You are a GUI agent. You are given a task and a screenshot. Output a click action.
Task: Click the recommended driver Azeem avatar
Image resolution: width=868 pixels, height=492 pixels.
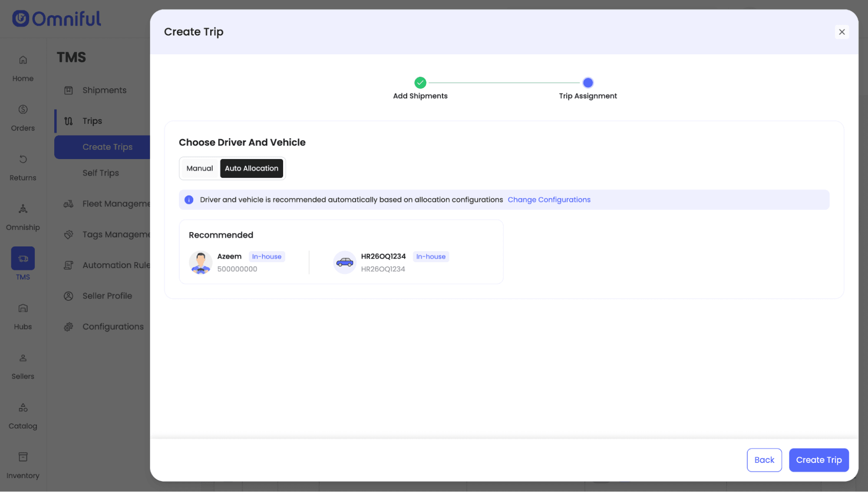201,263
